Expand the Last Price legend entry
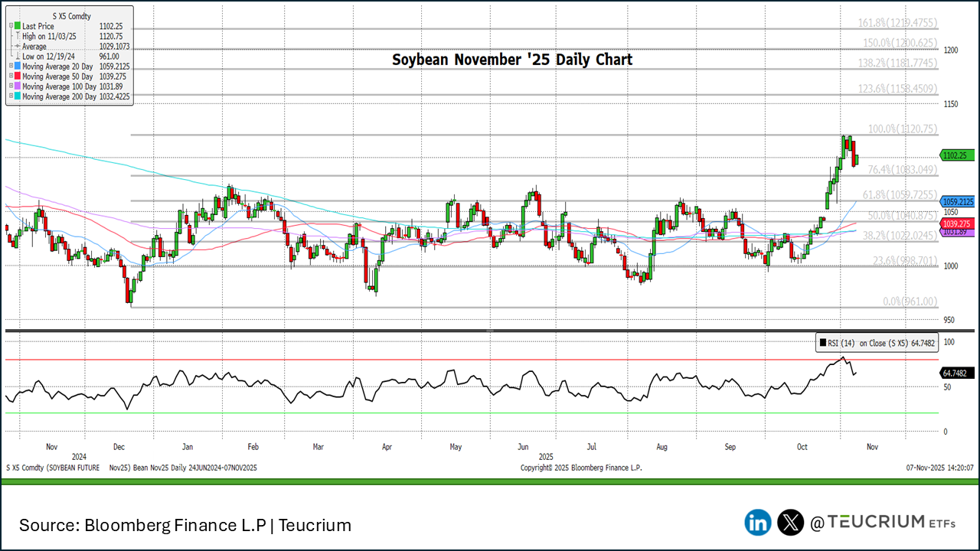 pyautogui.click(x=11, y=25)
